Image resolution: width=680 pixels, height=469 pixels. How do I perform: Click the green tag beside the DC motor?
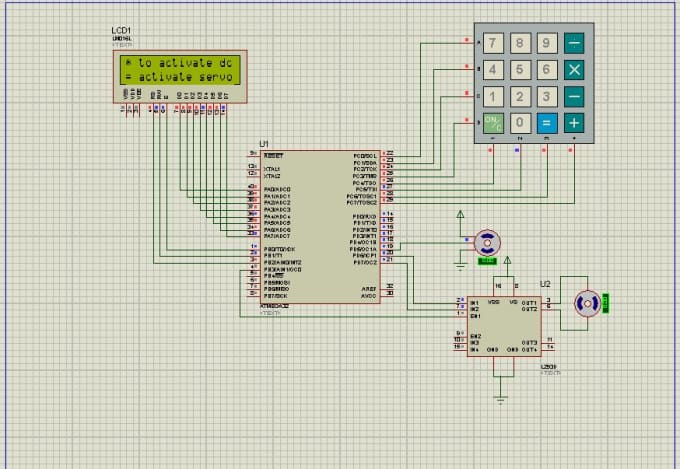click(x=606, y=303)
